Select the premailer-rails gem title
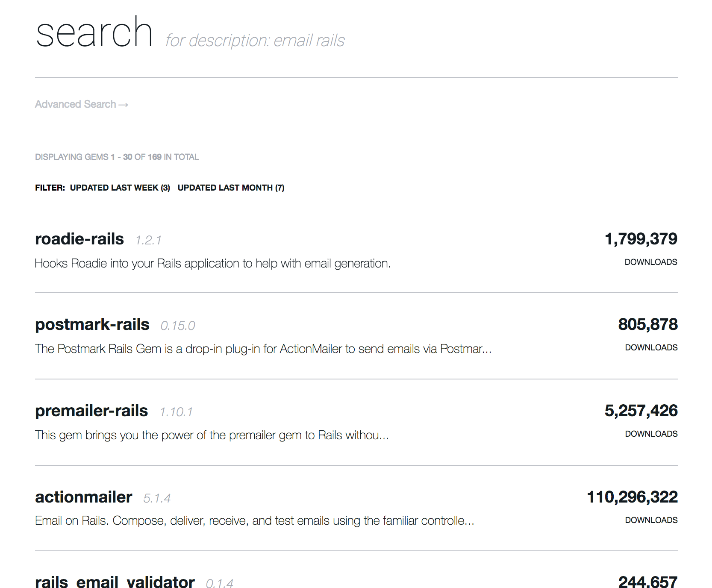The image size is (712, 588). coord(91,411)
